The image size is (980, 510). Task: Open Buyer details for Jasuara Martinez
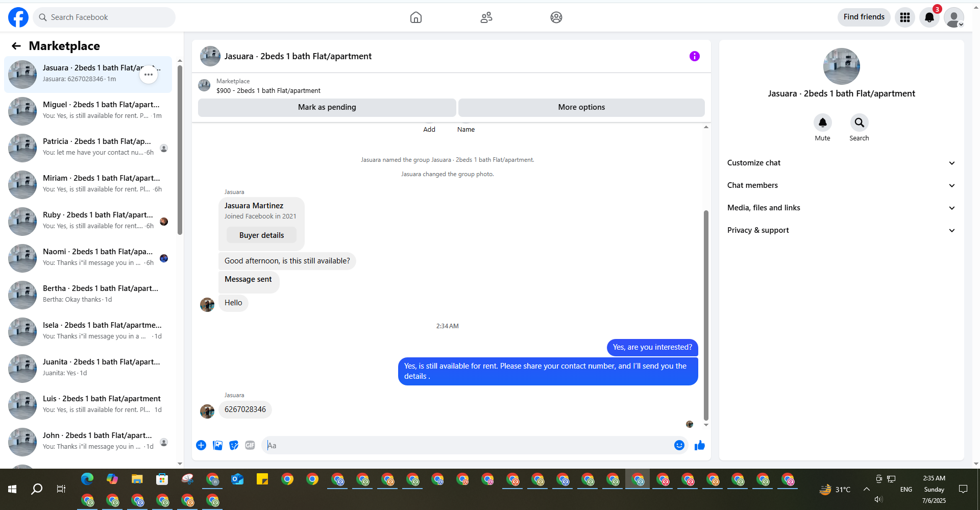point(261,235)
